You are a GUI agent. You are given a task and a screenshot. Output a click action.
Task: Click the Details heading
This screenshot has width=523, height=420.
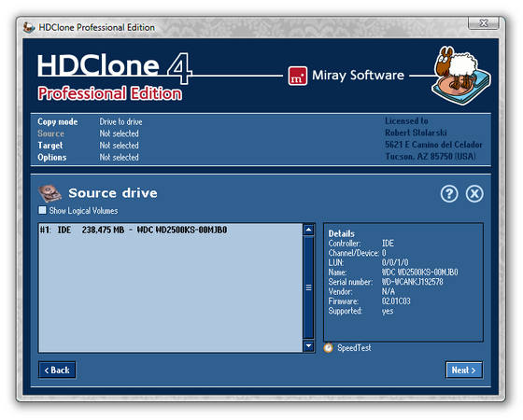(342, 233)
